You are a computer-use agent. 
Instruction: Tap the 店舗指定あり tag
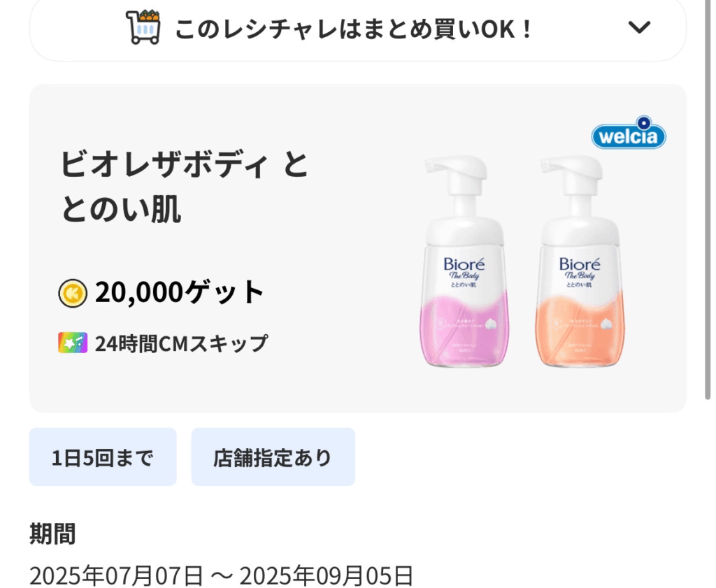tap(273, 457)
